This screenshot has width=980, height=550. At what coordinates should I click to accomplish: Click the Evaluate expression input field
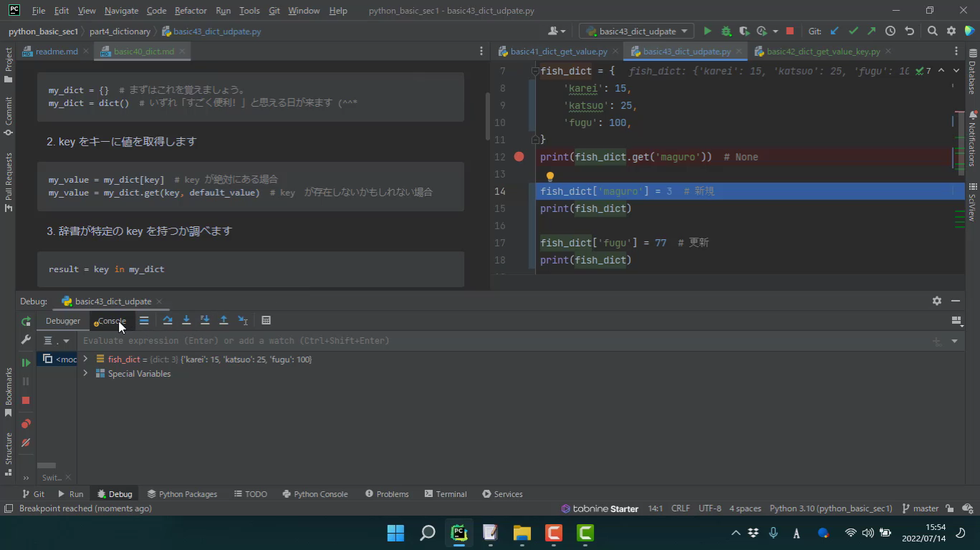point(501,341)
